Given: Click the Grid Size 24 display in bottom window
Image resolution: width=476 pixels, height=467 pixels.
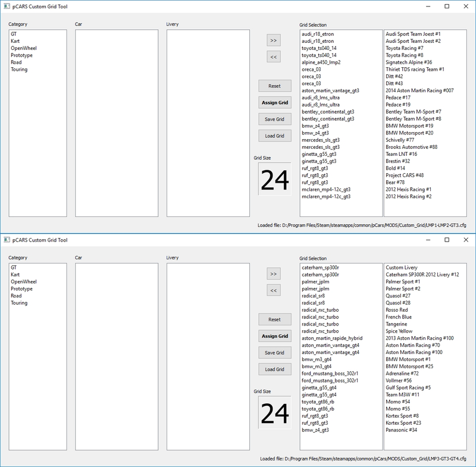Looking at the screenshot, I should point(275,413).
